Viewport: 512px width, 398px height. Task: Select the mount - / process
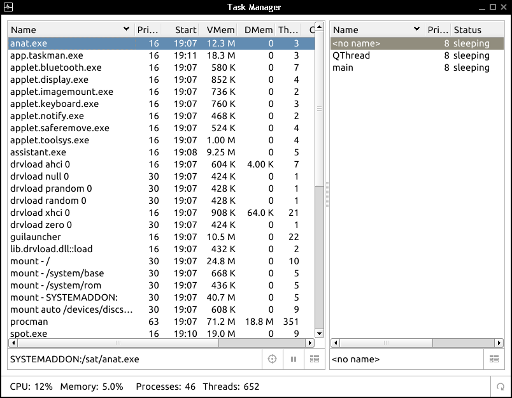coord(161,261)
